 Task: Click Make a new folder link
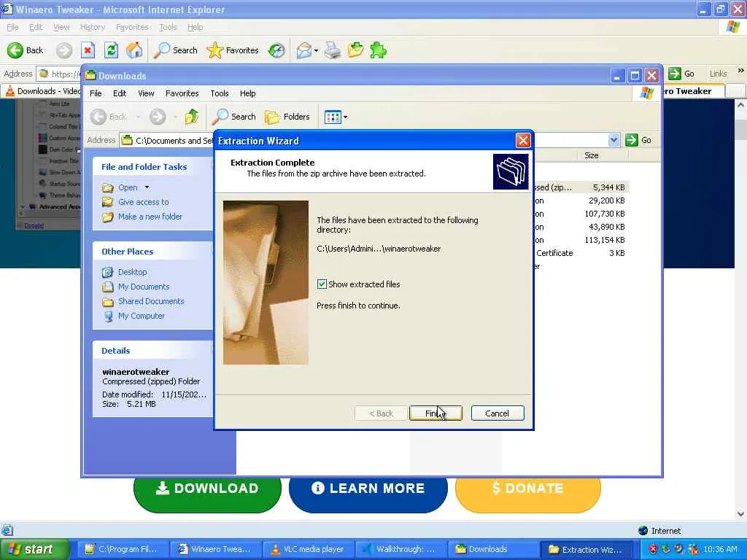[150, 216]
